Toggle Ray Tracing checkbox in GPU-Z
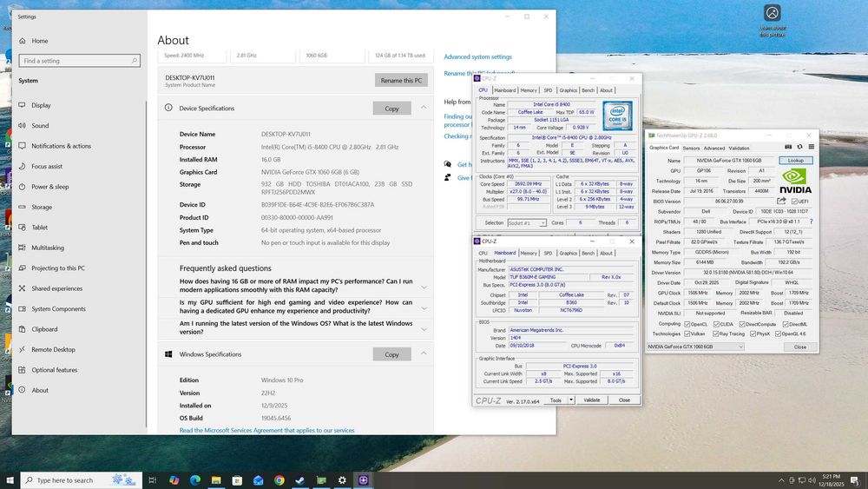This screenshot has height=489, width=868. tap(716, 334)
